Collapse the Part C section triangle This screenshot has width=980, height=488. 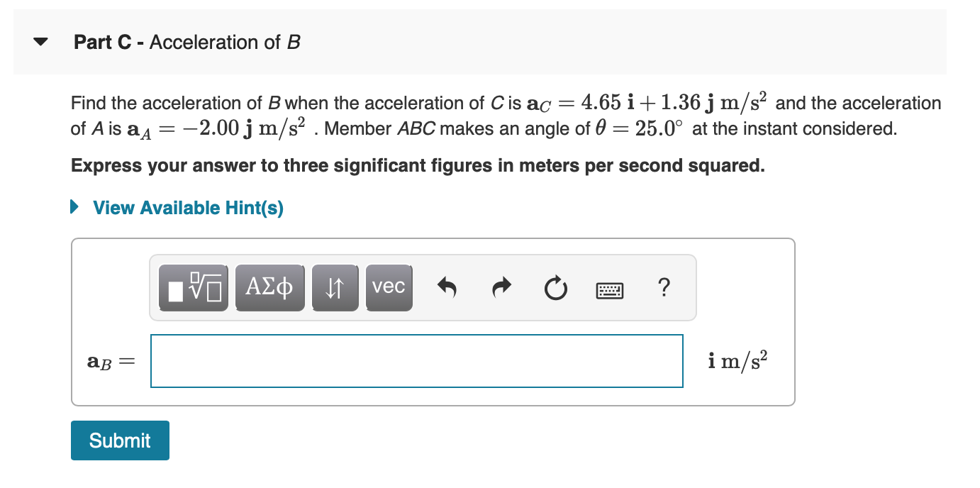point(40,41)
